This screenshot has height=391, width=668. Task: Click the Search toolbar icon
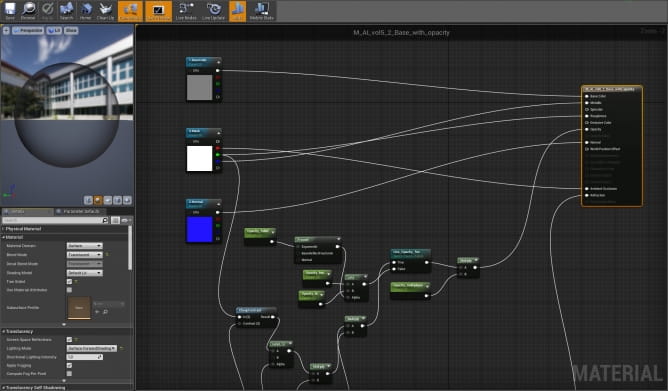[x=66, y=11]
